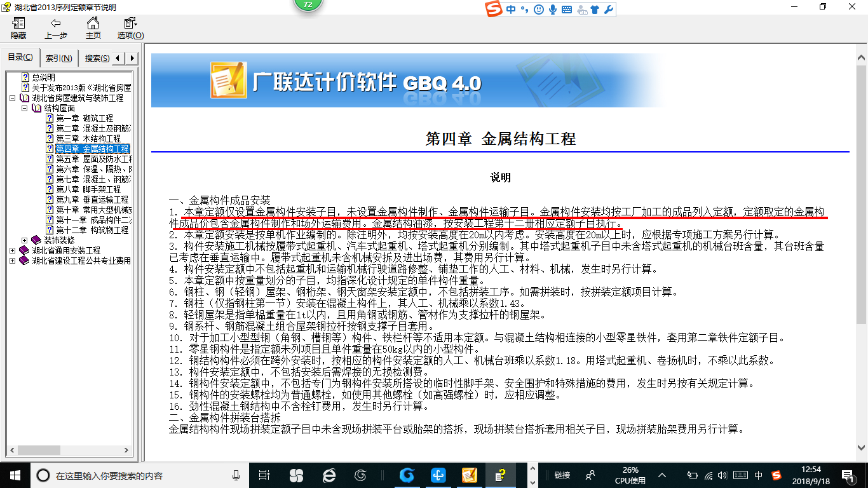This screenshot has height=488, width=868.
Task: Select the 湖北省通用安装工程 book entry
Action: 66,250
